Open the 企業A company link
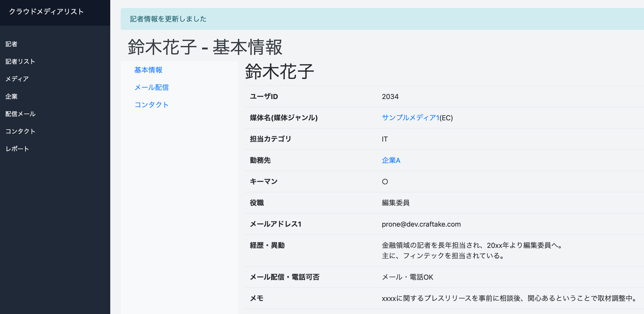This screenshot has width=644, height=314. coord(391,160)
